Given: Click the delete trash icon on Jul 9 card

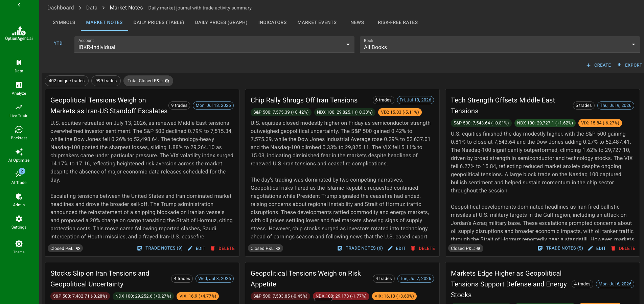Looking at the screenshot, I should (x=613, y=248).
